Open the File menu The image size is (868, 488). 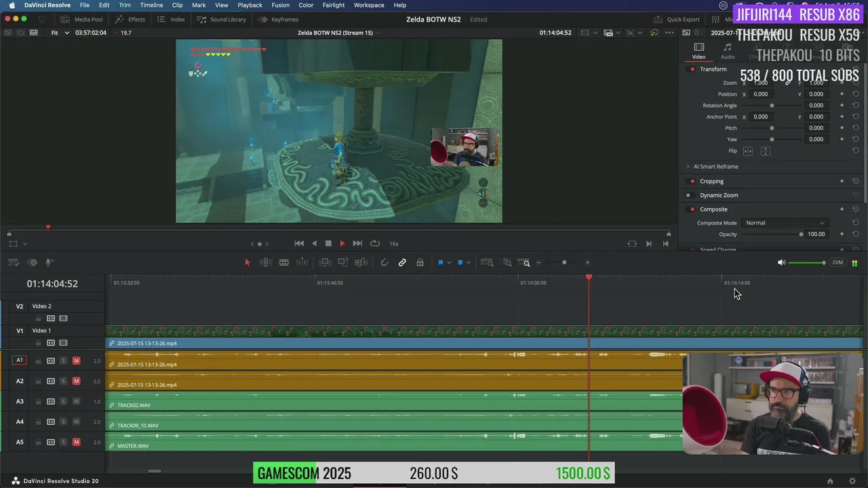[85, 5]
